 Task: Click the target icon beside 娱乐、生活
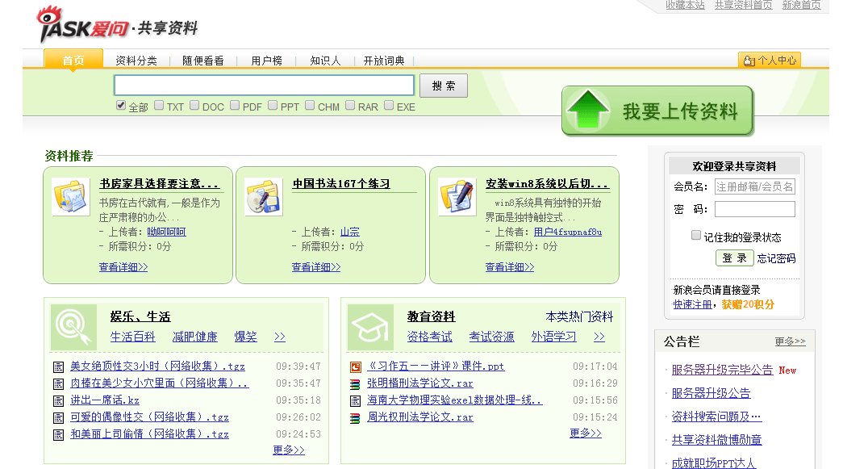click(x=74, y=327)
